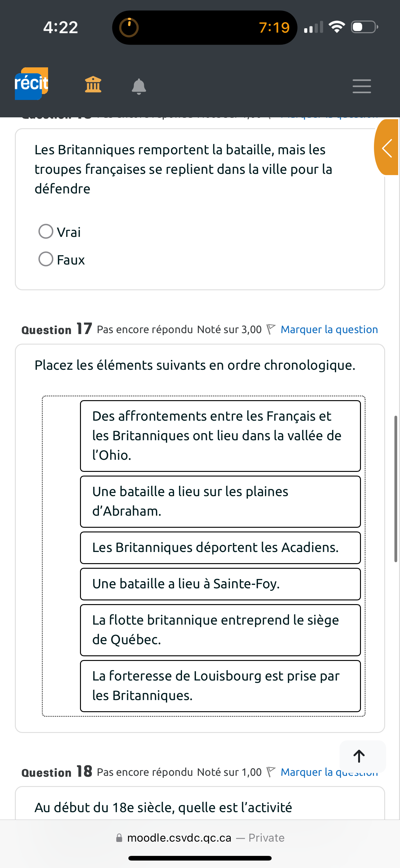Select the plaines d'Abraham battle item
Screen dimensions: 400x868
click(x=220, y=501)
